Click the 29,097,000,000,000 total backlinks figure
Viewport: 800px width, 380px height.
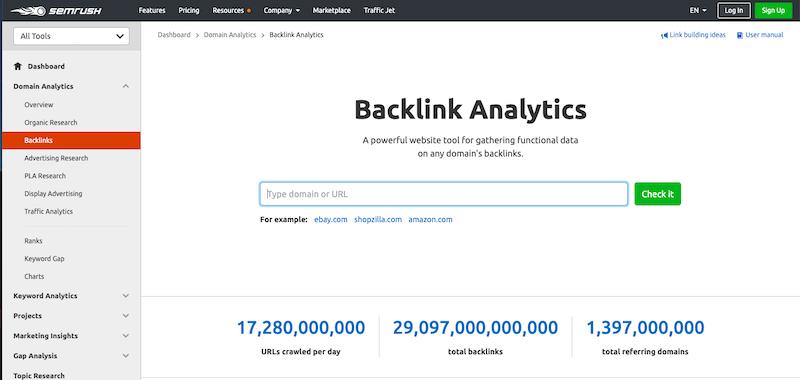click(476, 328)
